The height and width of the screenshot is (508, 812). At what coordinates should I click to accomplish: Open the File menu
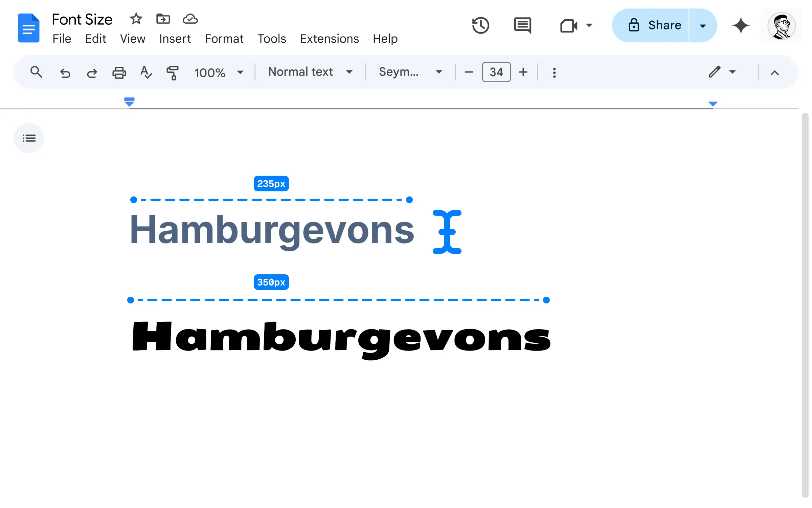coord(62,39)
